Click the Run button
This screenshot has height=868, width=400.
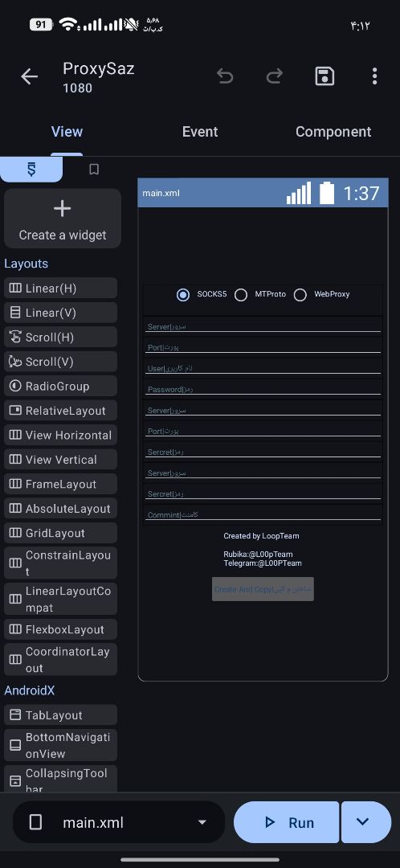click(x=287, y=822)
